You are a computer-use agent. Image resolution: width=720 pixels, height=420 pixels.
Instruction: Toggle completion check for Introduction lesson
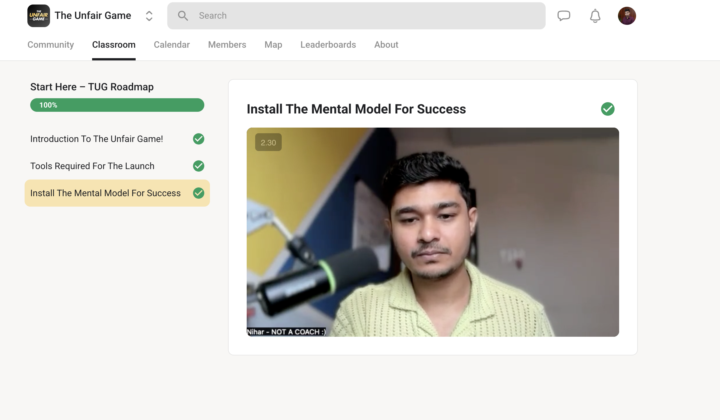(198, 139)
